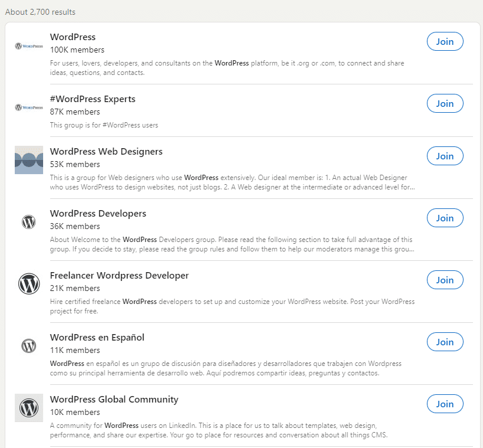
Task: Open the #WordPress Experts title link
Action: pyautogui.click(x=93, y=99)
